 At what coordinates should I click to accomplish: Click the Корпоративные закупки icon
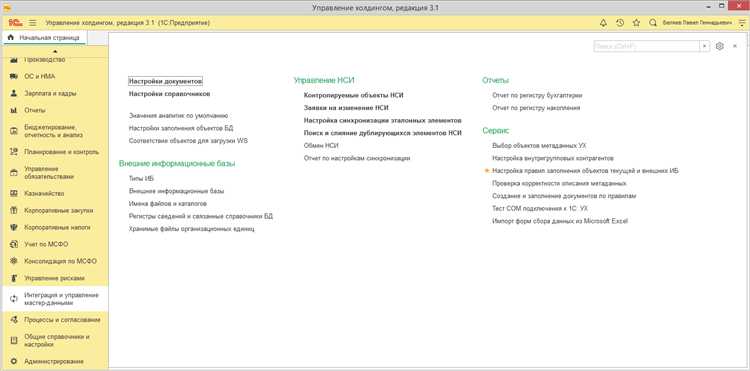pyautogui.click(x=14, y=210)
